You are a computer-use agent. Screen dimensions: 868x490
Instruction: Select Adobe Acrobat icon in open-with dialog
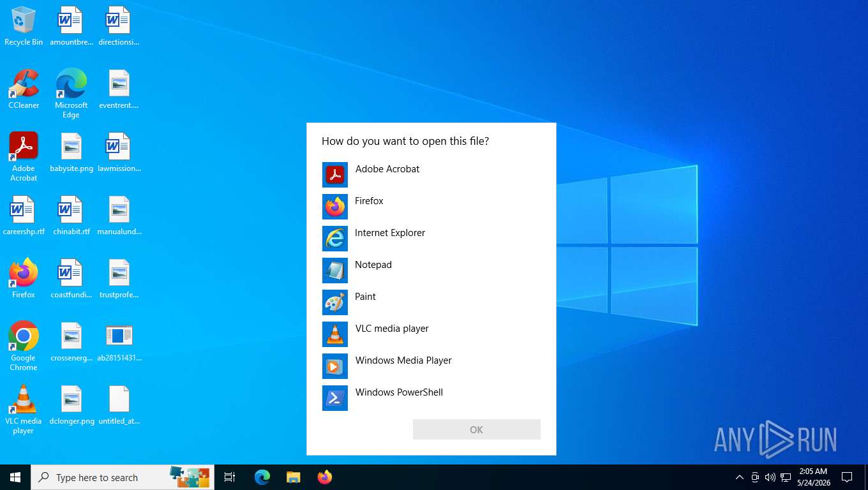point(335,174)
